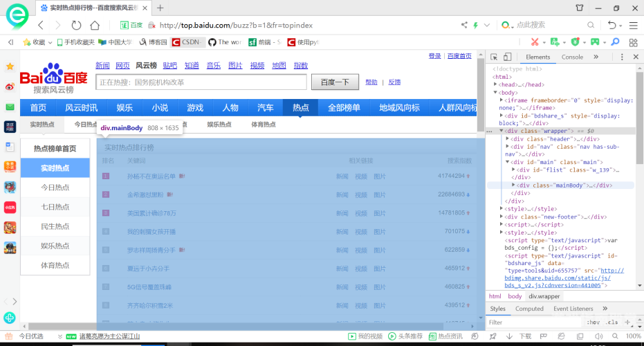
Task: Expand the favorites 收藏 dropdown arrow
Action: (50, 42)
